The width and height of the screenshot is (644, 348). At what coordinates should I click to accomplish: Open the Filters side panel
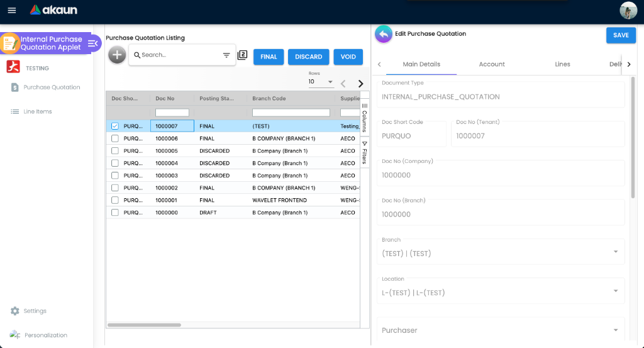[365, 153]
